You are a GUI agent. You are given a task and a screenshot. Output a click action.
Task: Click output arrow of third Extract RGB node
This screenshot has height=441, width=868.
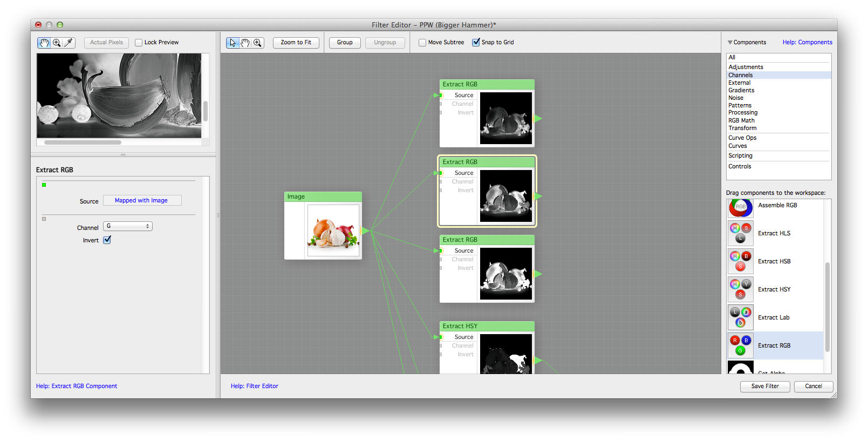point(538,274)
